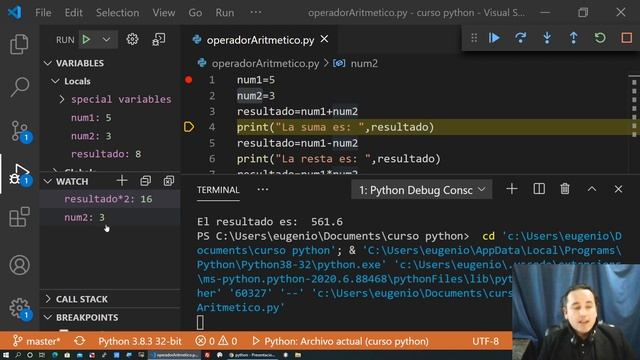Show more menu bar items

click(256, 13)
